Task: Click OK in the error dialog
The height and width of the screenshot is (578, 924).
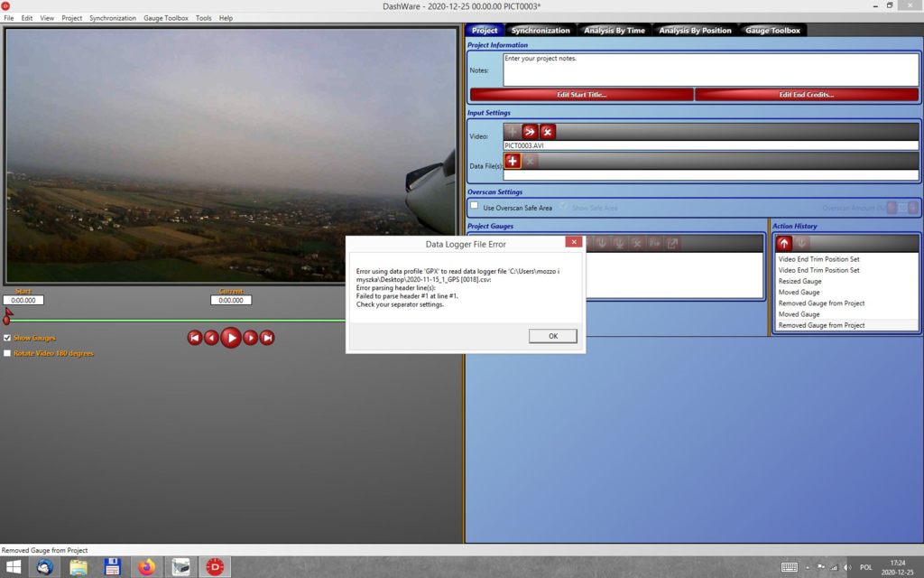Action: click(552, 336)
